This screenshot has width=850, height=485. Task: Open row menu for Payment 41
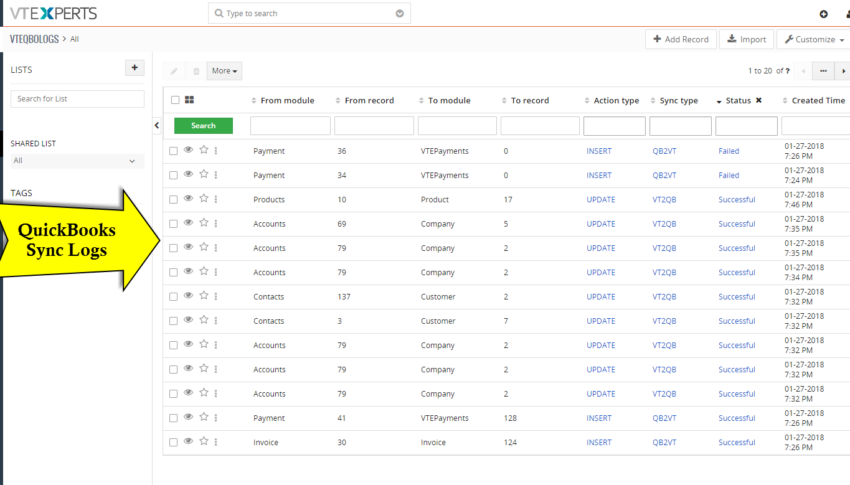click(x=216, y=418)
